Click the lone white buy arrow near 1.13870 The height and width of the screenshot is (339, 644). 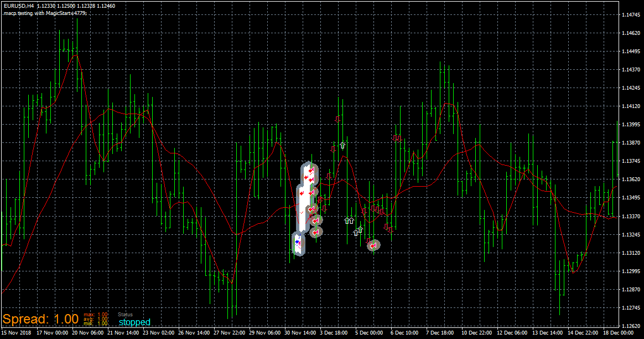[342, 145]
